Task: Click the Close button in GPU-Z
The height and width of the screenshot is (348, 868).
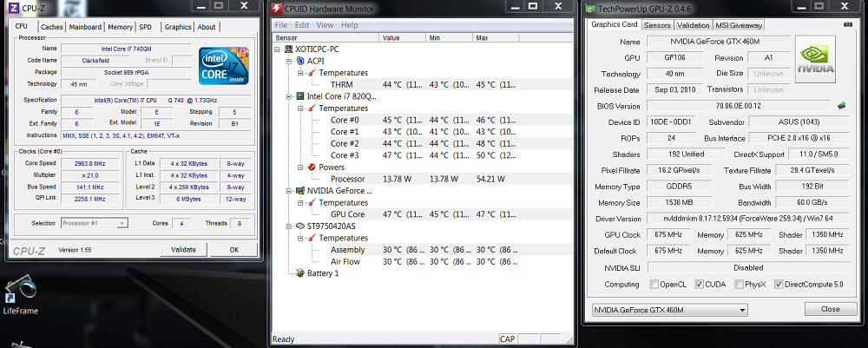Action: click(831, 309)
